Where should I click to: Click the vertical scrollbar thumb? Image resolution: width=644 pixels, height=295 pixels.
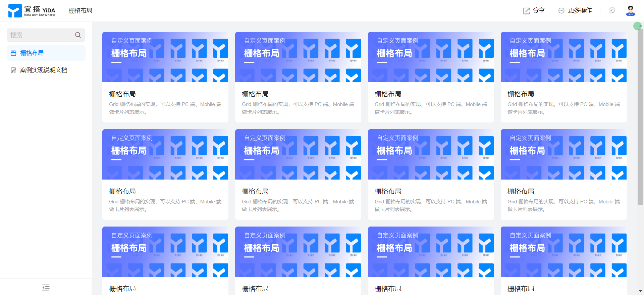tap(640, 114)
